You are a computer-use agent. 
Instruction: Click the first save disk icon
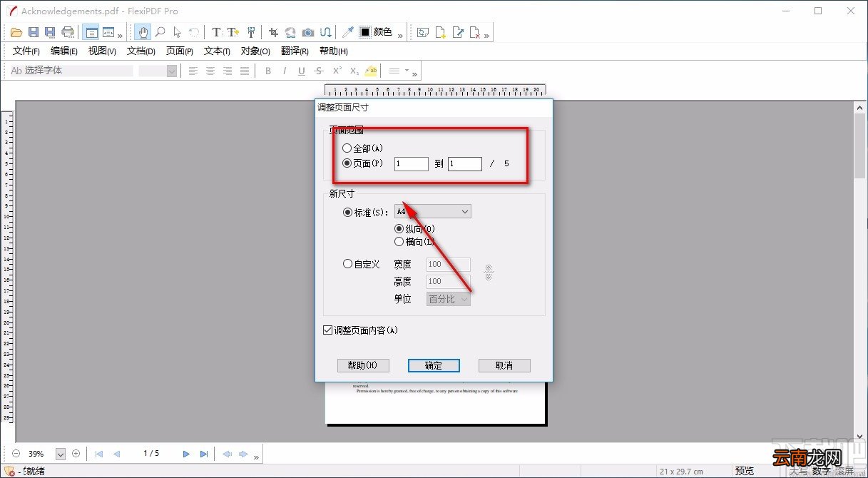[34, 32]
